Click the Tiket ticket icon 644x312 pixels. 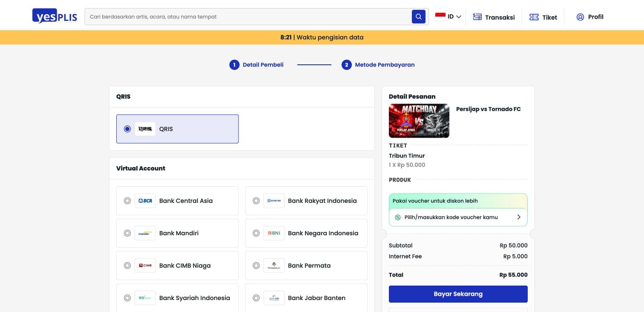click(x=534, y=17)
